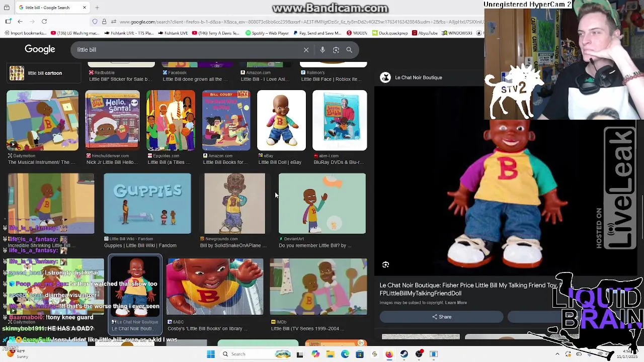Open Dailymotion Musical Instrument thumbnail

[42, 120]
